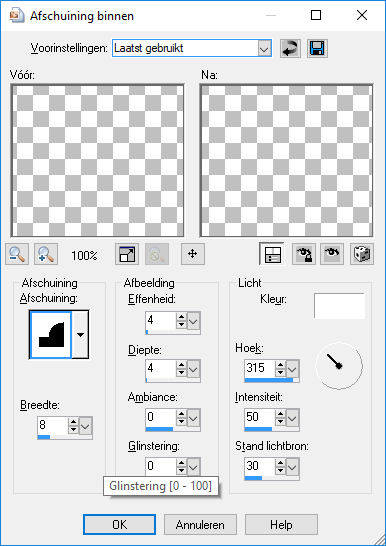The image size is (386, 546).
Task: Save preset with the floppy disk icon
Action: click(x=317, y=48)
